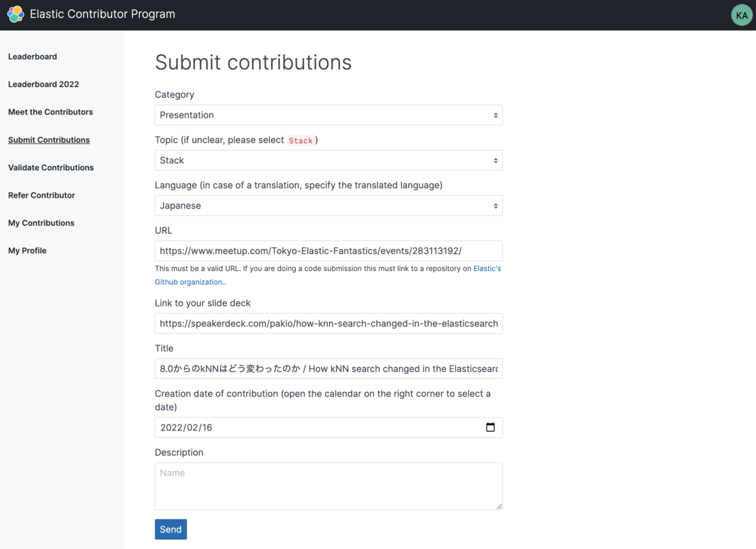Click the Language dropdown stepper arrows

(x=495, y=205)
